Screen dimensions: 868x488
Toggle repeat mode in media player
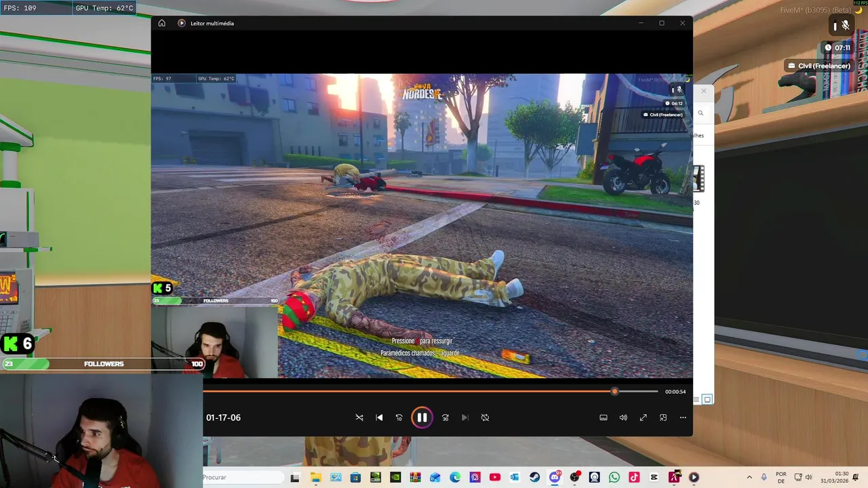click(485, 418)
